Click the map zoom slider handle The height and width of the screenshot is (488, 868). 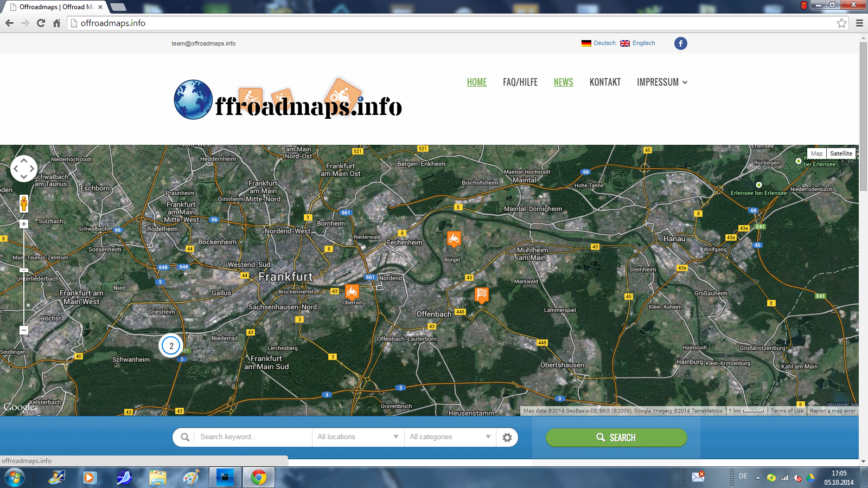pos(24,270)
